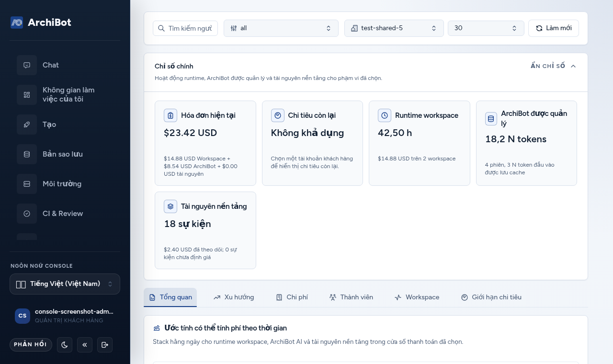The height and width of the screenshot is (364, 613).
Task: Click the Chi tiêu còn lại gauge icon
Action: coord(278,115)
